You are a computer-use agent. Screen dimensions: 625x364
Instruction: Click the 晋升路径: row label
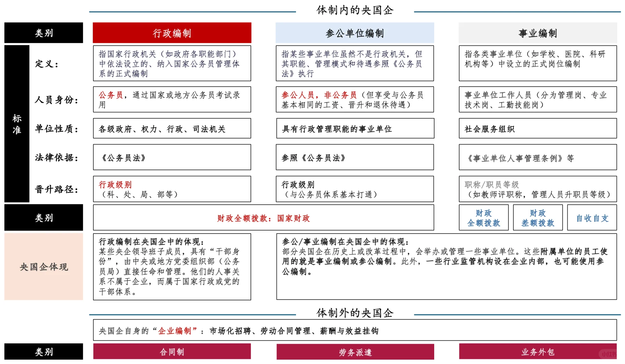57,189
